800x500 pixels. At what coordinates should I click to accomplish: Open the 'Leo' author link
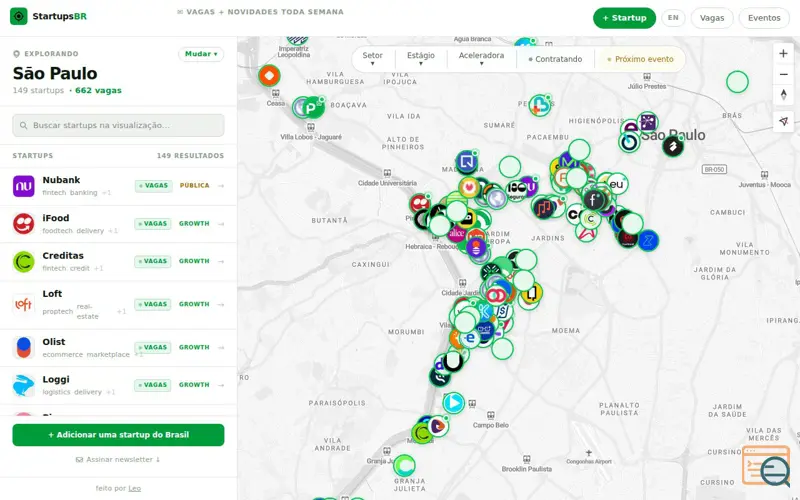[135, 488]
